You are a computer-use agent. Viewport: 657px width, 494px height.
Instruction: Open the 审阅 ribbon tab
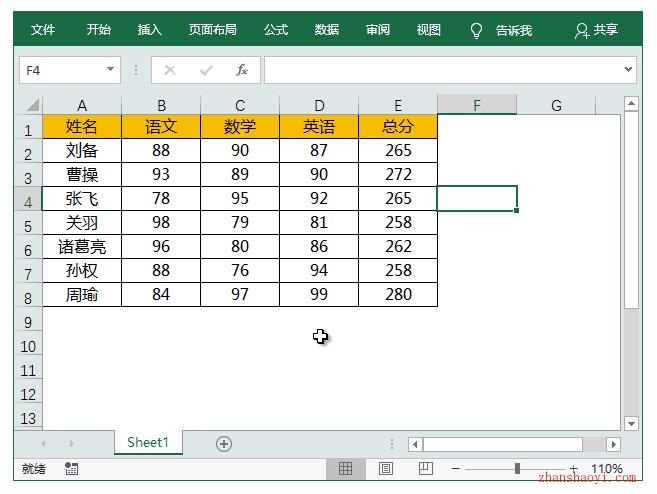[378, 30]
